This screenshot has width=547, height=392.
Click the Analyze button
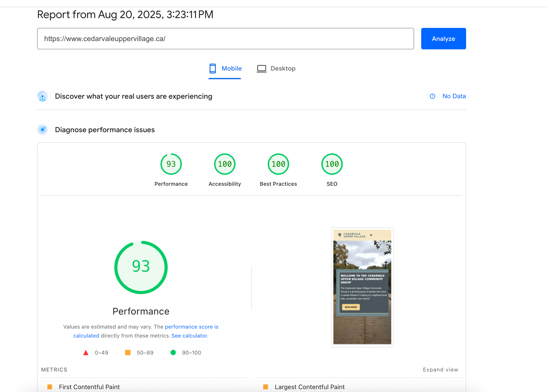tap(443, 39)
